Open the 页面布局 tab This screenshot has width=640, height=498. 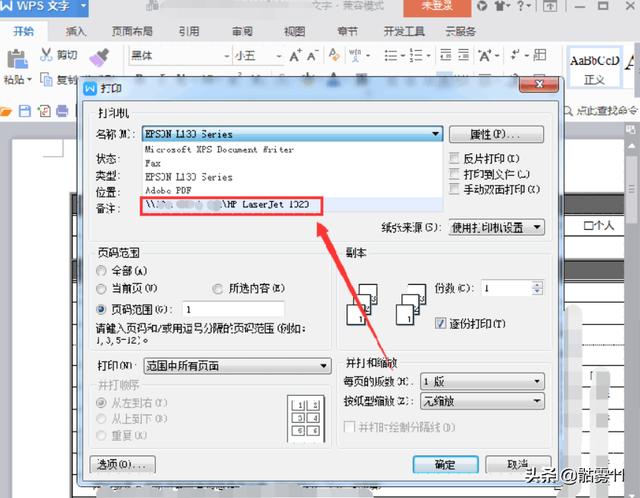[x=132, y=31]
